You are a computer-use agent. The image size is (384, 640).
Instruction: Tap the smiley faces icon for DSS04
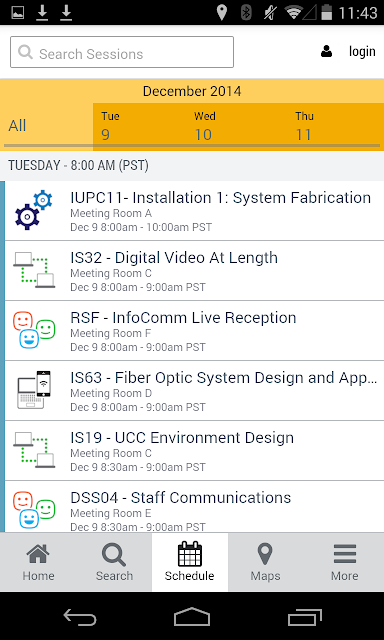(x=34, y=510)
